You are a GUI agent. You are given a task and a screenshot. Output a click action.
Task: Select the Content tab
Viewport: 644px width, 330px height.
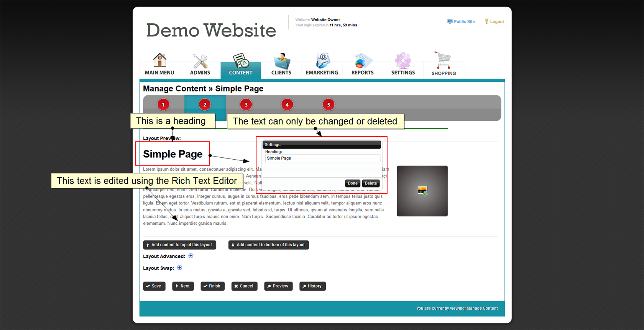click(x=241, y=65)
